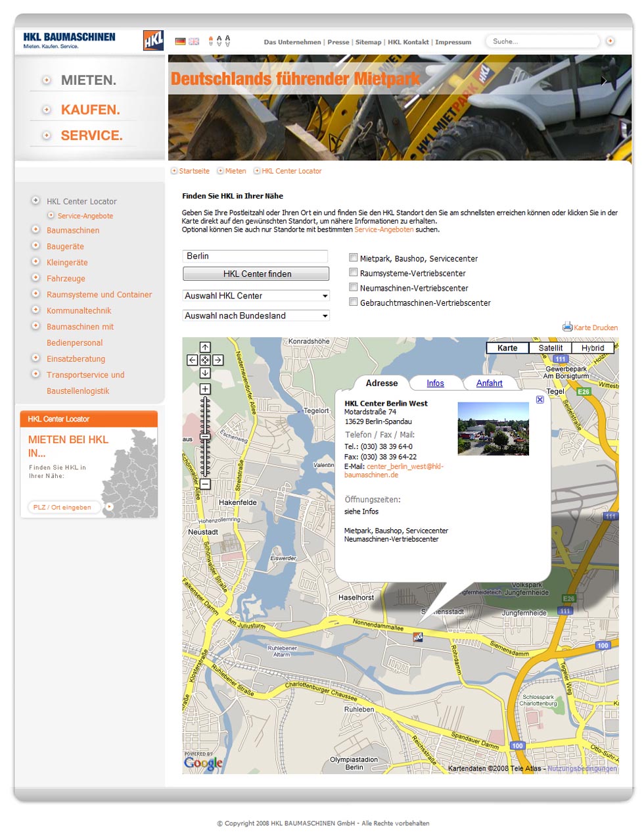
Task: Expand Baumaschinen sidebar item
Action: [x=73, y=230]
